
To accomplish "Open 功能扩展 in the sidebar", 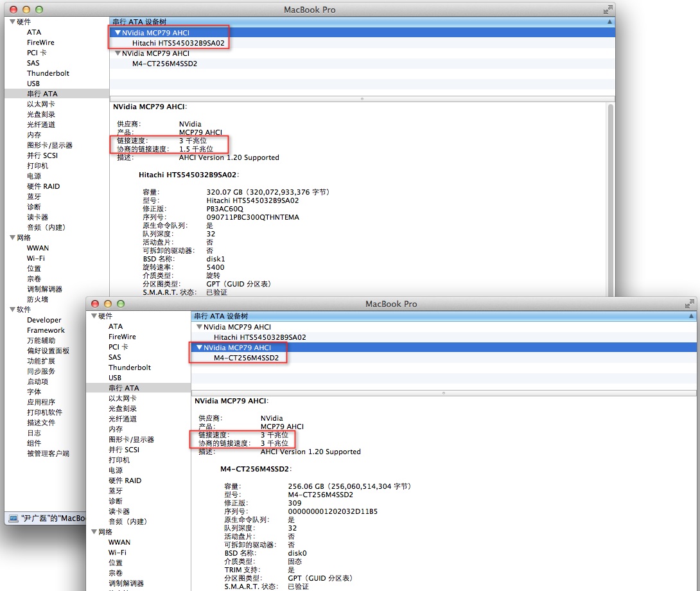I will [x=41, y=361].
